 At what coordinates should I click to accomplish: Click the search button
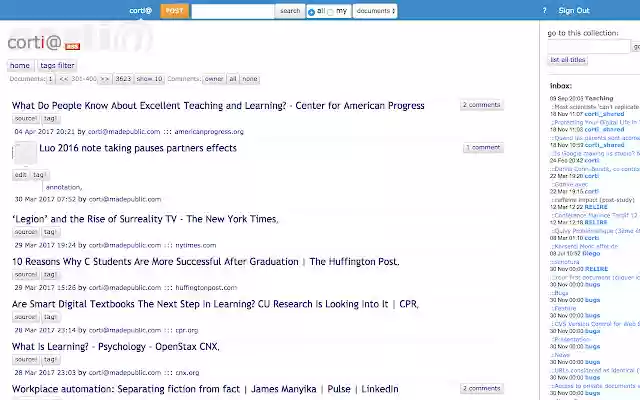[290, 11]
